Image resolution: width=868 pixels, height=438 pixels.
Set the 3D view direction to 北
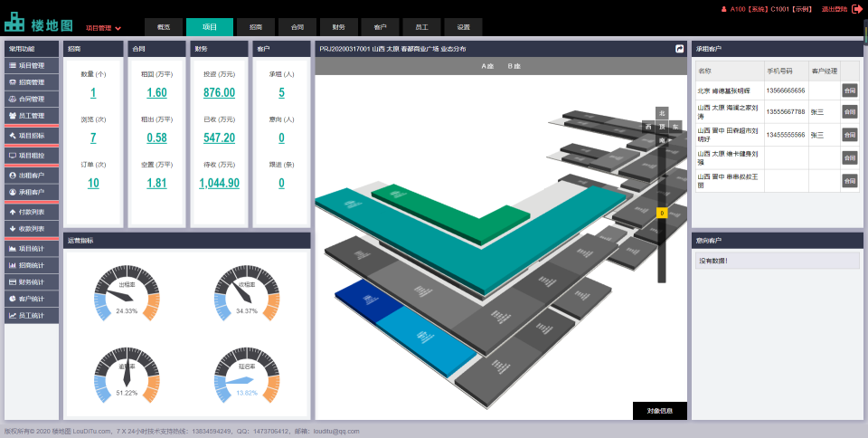click(662, 113)
